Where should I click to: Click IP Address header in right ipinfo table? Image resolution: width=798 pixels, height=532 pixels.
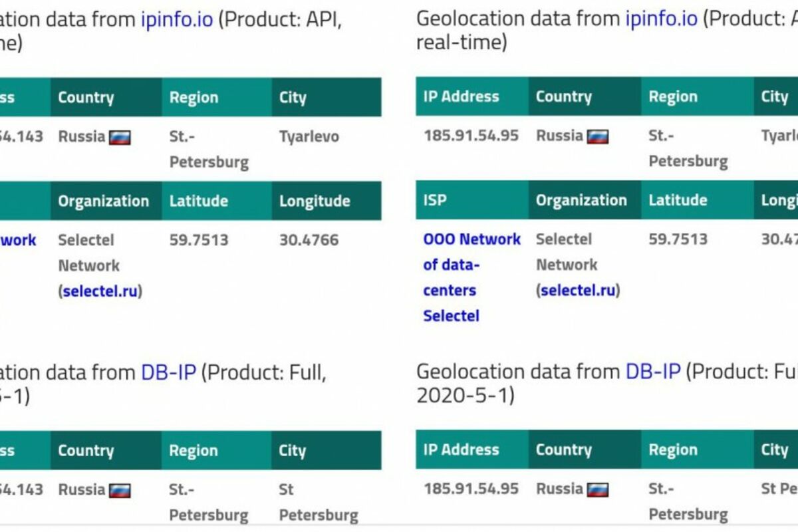coord(461,96)
